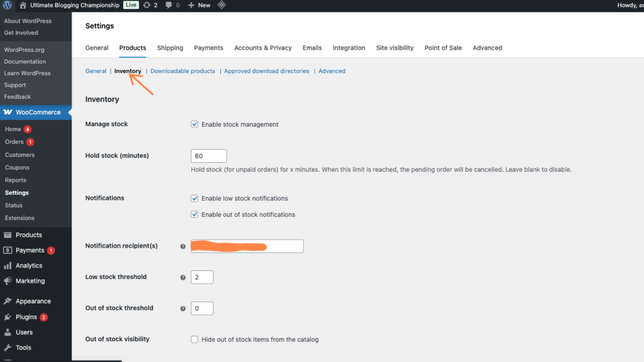
Task: Open site home icon in admin bar
Action: [23, 5]
